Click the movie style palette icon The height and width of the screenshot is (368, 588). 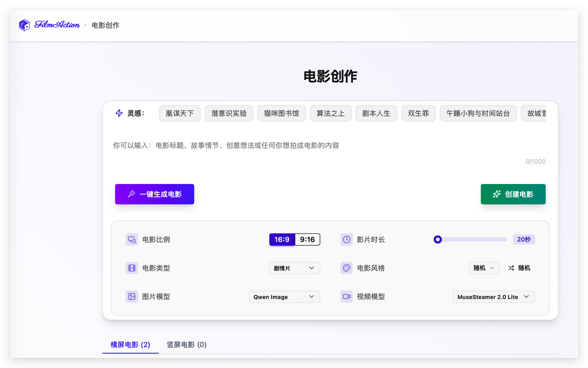coord(346,268)
